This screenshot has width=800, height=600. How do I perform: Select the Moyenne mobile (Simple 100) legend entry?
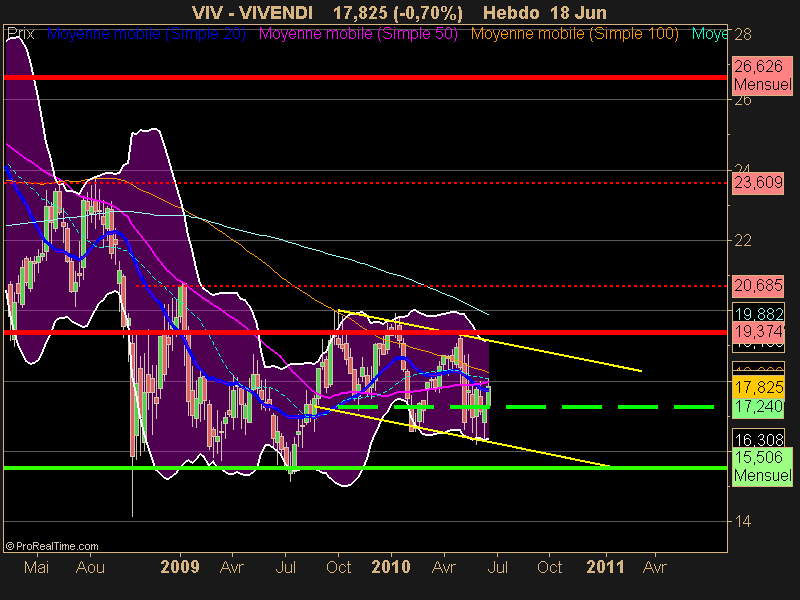pyautogui.click(x=574, y=34)
